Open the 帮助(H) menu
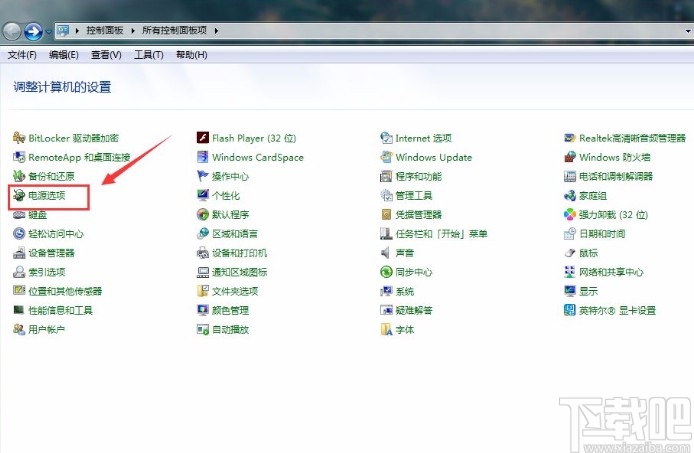Viewport: 694px width, 453px height. [192, 55]
